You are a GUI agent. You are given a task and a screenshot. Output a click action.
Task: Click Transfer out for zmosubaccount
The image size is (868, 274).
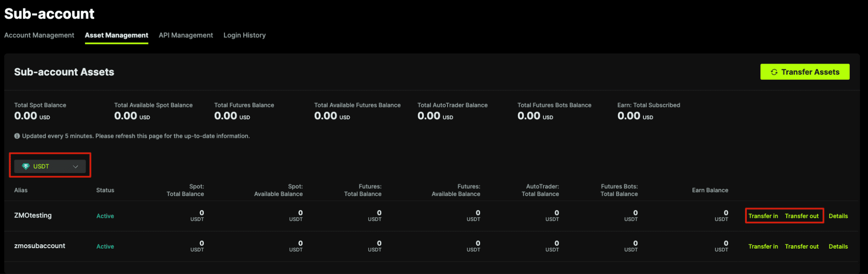click(x=801, y=246)
